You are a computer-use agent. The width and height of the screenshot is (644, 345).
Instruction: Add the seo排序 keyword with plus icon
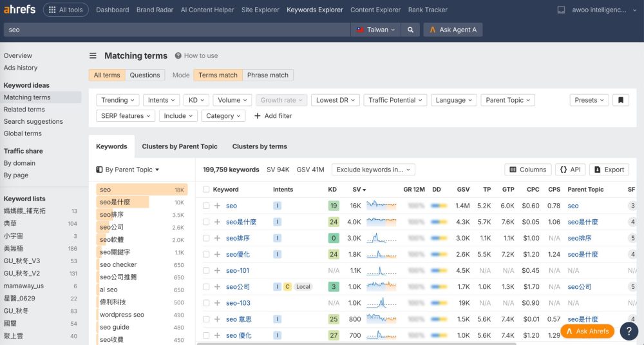click(217, 238)
